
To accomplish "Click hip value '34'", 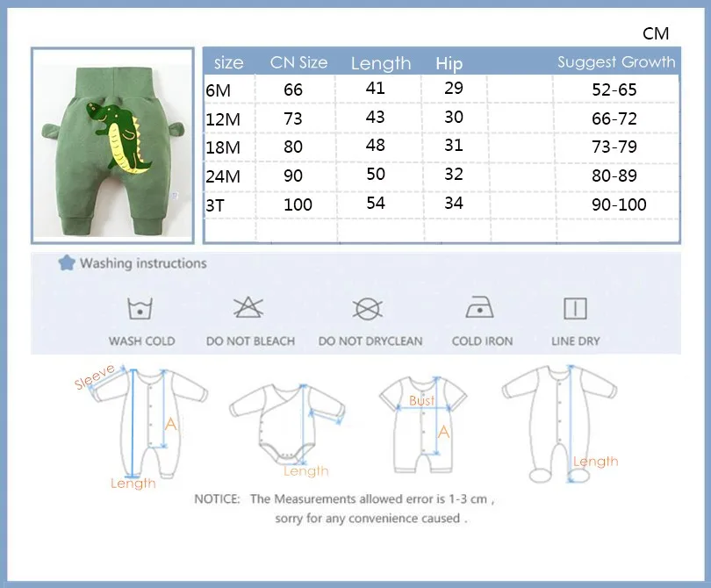I will pyautogui.click(x=454, y=203).
